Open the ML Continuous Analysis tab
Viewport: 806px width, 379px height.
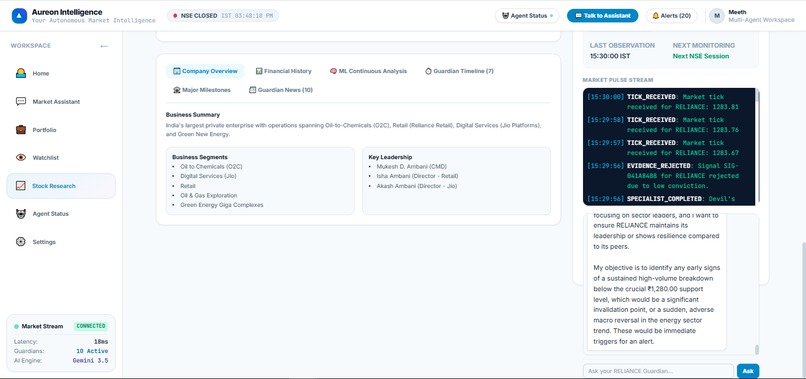click(368, 71)
